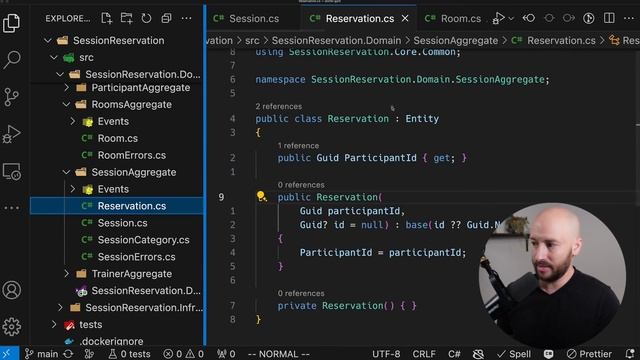Select Reservation.cs in the file tree
Image resolution: width=640 pixels, height=360 pixels.
pyautogui.click(x=117, y=206)
